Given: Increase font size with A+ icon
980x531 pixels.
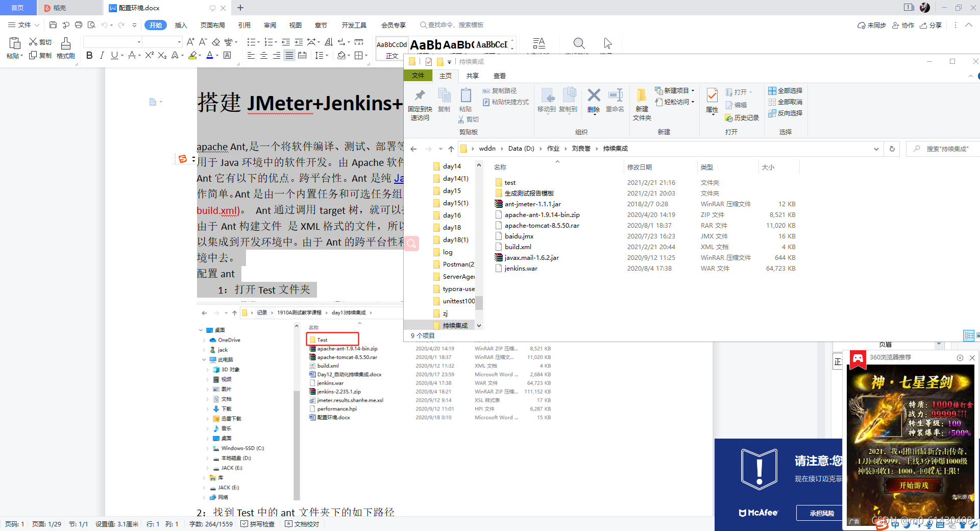Looking at the screenshot, I should tap(190, 42).
